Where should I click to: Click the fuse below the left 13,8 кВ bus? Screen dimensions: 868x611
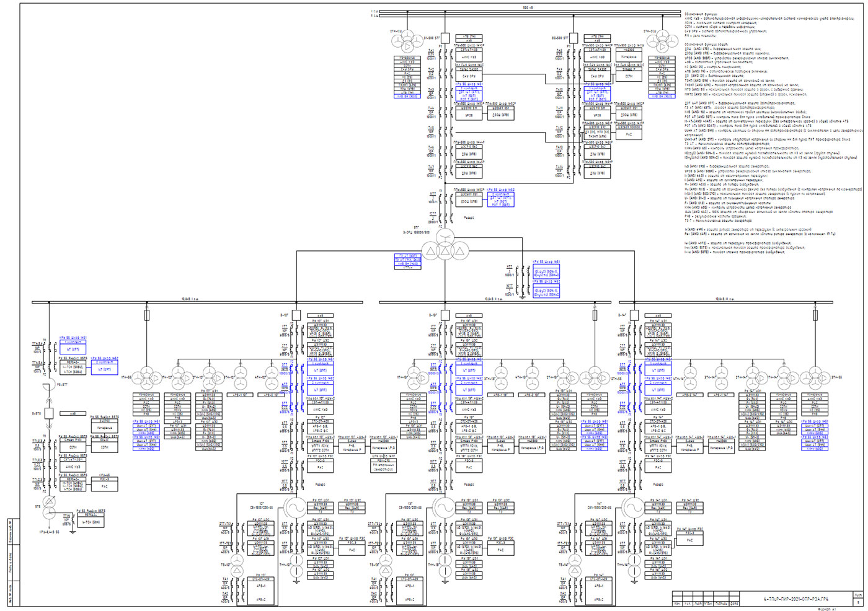(x=147, y=315)
